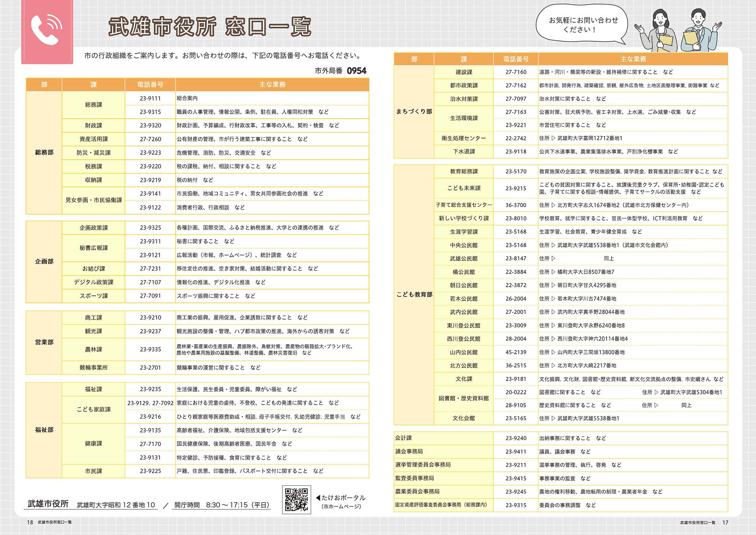The width and height of the screenshot is (756, 535).
Task: Click the 中央公民館 cell
Action: coord(463,245)
